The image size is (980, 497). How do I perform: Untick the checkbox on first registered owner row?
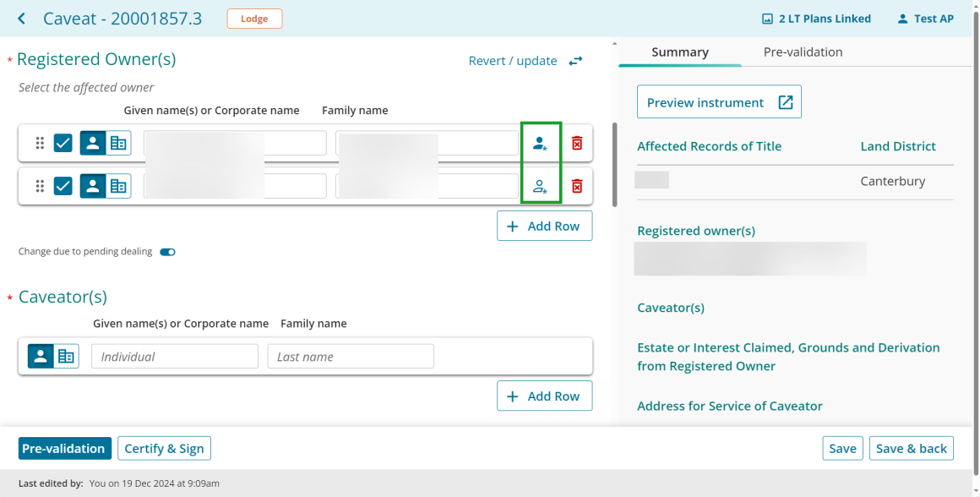point(63,143)
